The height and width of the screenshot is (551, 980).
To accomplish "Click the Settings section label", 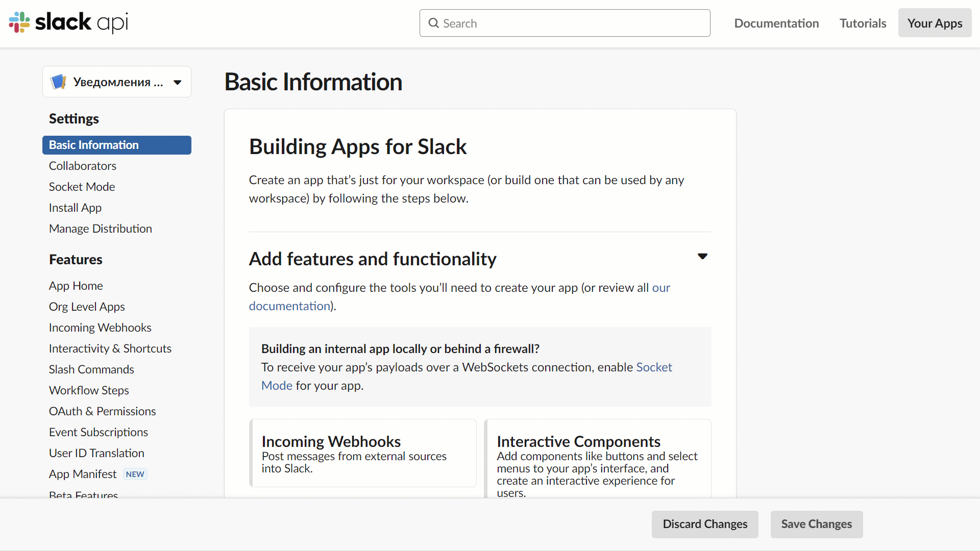I will click(74, 119).
